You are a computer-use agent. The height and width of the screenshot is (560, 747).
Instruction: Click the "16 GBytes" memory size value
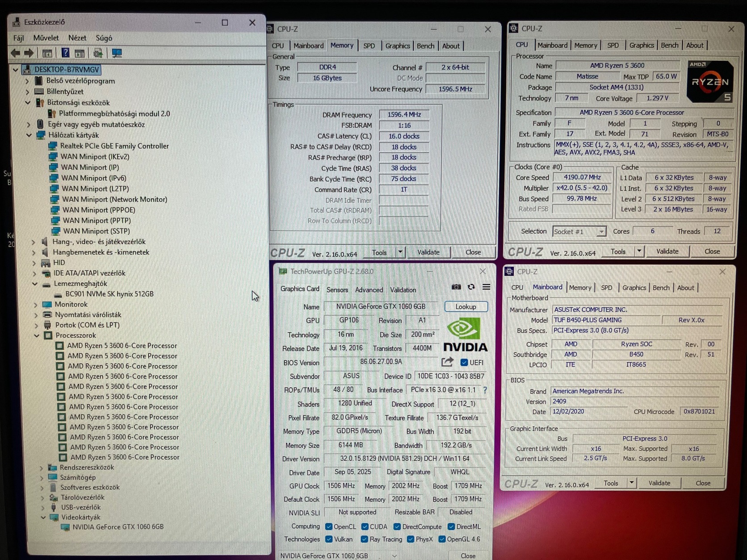pyautogui.click(x=327, y=78)
